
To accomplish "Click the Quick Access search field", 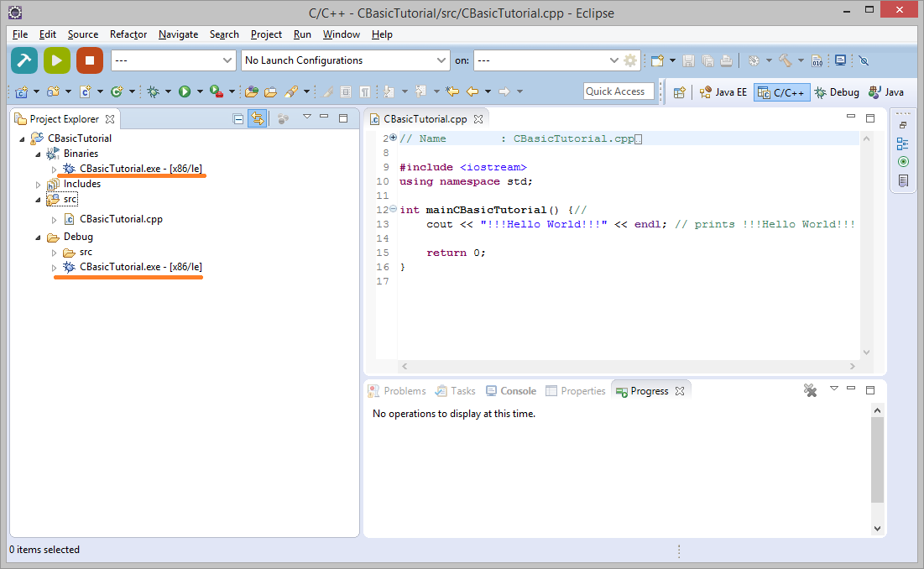I will (x=619, y=91).
